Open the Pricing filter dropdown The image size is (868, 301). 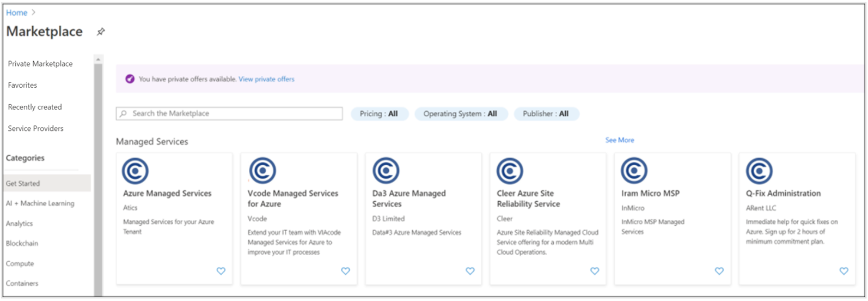[379, 114]
